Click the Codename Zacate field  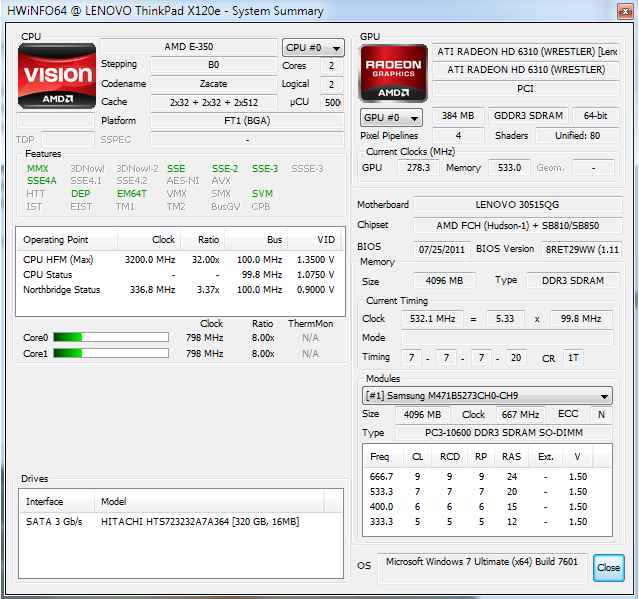(214, 84)
